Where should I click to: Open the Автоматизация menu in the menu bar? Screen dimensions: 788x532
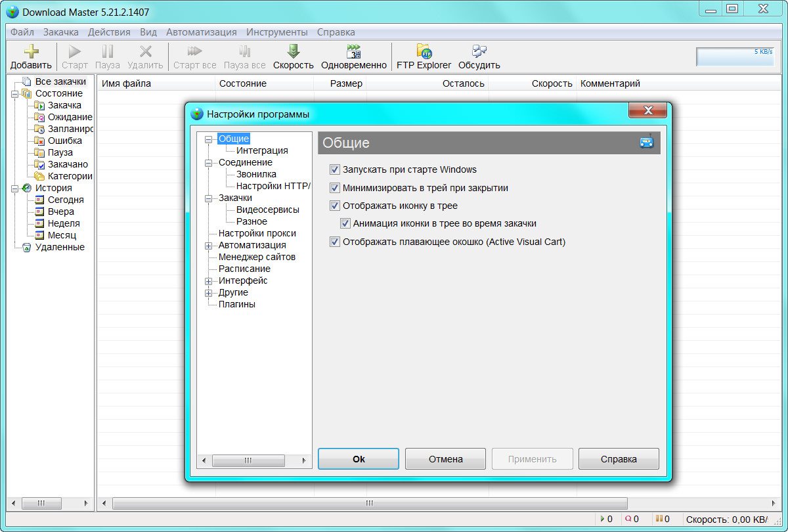pos(202,32)
